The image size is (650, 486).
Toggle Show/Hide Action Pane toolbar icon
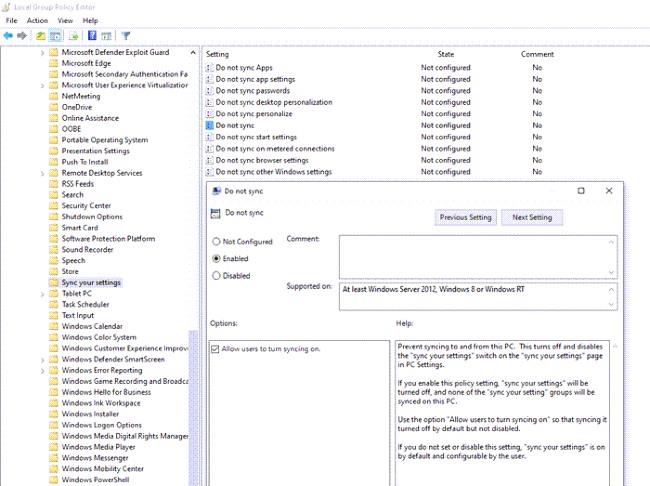(x=107, y=36)
